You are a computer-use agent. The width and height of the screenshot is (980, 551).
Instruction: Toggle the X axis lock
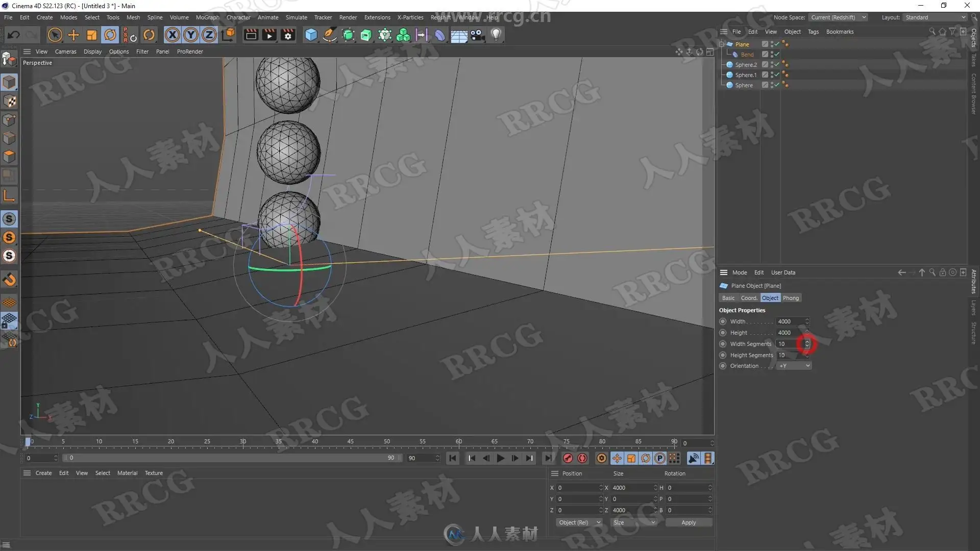click(173, 35)
